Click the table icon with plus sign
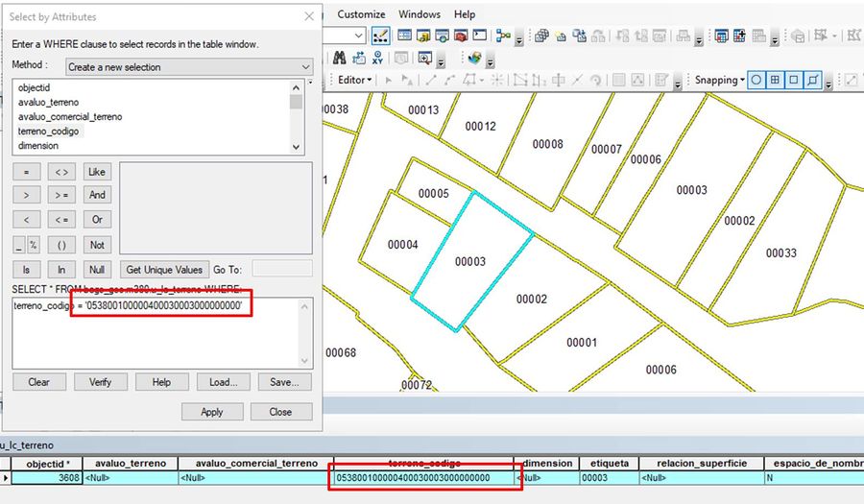This screenshot has height=504, width=864. (739, 36)
